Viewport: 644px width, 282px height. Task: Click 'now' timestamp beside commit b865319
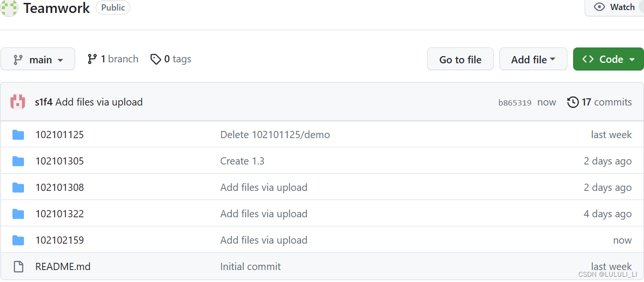coord(547,102)
